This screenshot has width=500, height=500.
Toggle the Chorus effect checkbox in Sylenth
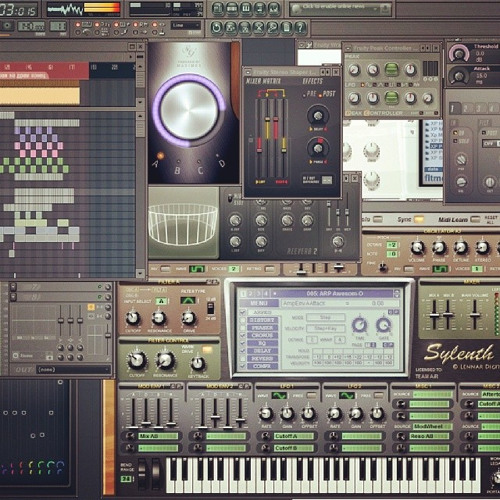(x=243, y=335)
